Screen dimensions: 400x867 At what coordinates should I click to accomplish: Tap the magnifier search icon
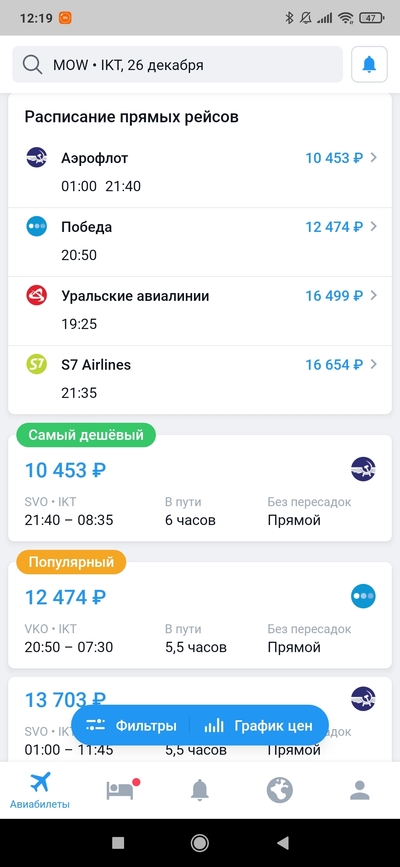[x=33, y=65]
